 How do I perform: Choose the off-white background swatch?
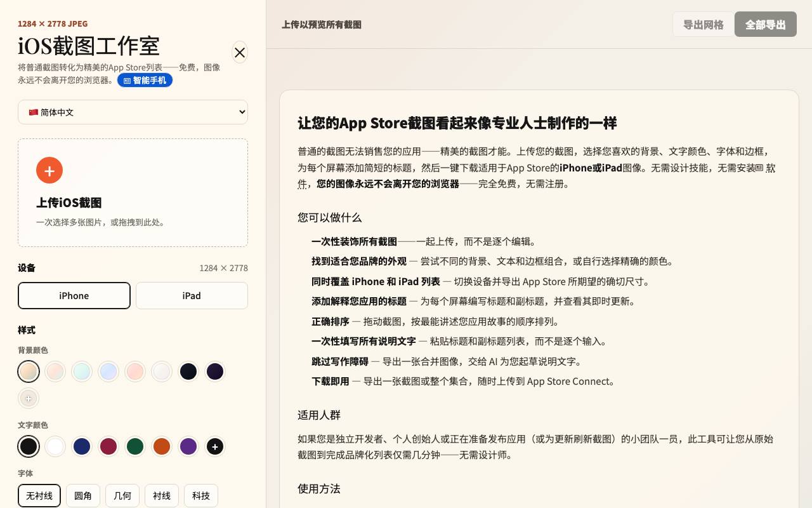coord(162,371)
